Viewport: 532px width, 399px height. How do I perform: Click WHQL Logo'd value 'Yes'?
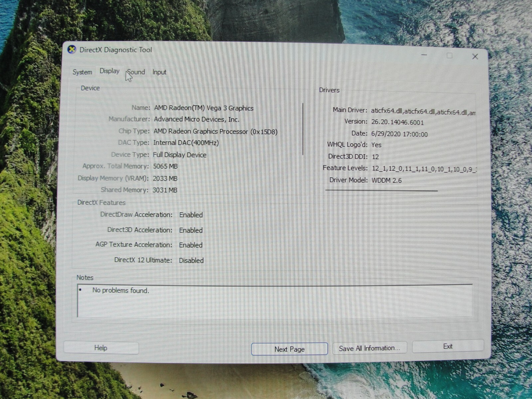pyautogui.click(x=376, y=145)
